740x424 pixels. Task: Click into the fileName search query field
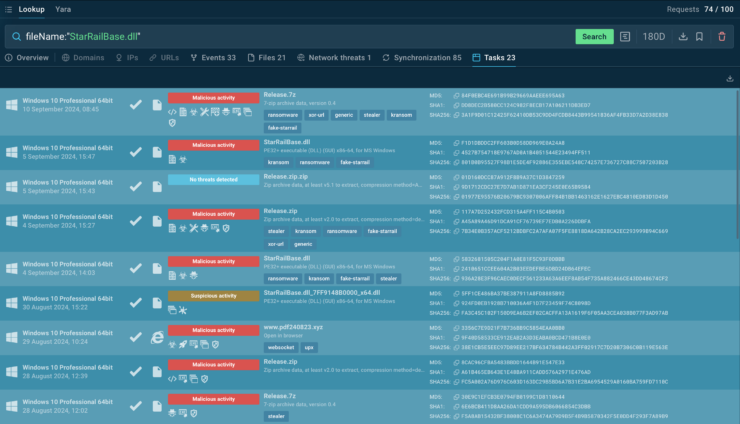point(300,37)
